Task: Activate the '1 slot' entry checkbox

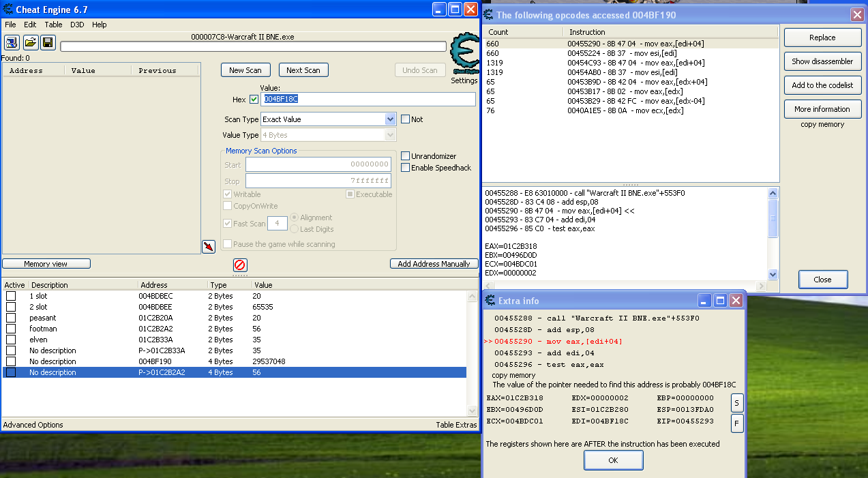Action: (11, 296)
